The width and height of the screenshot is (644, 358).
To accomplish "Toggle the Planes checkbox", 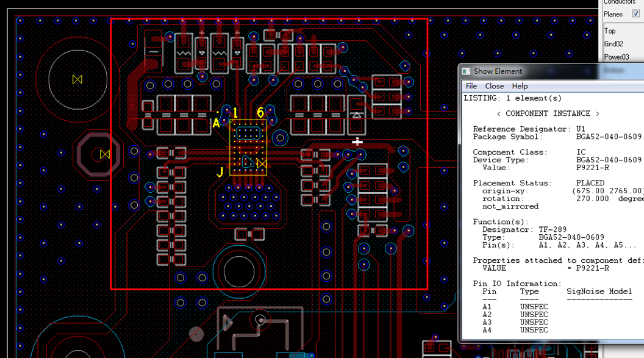I will tap(636, 14).
